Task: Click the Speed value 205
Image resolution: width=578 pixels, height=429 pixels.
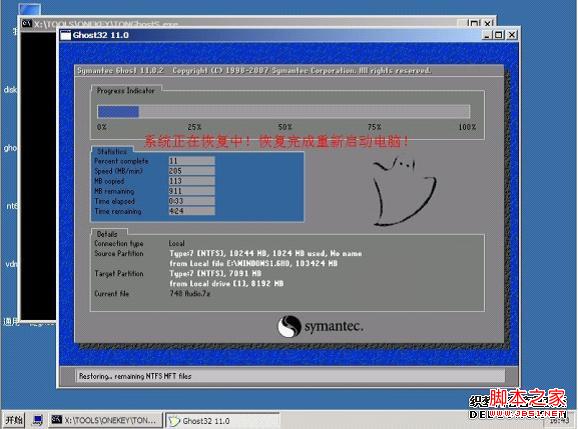Action: 192,171
